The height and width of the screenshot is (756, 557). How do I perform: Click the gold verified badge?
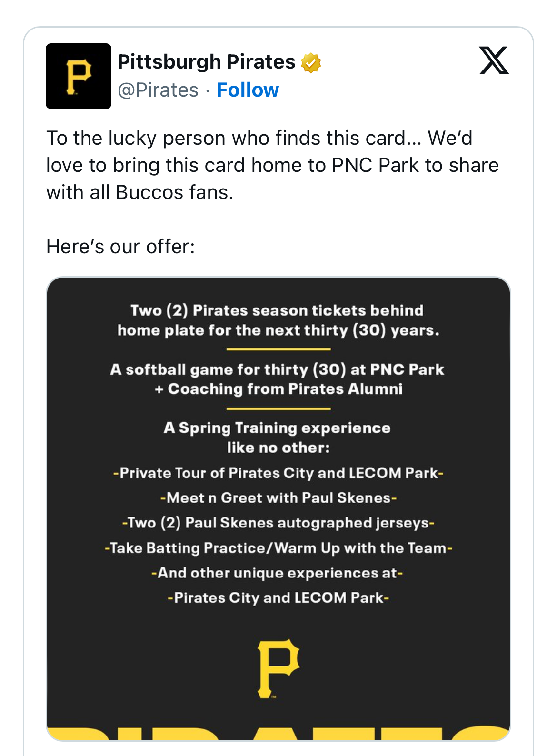point(311,63)
